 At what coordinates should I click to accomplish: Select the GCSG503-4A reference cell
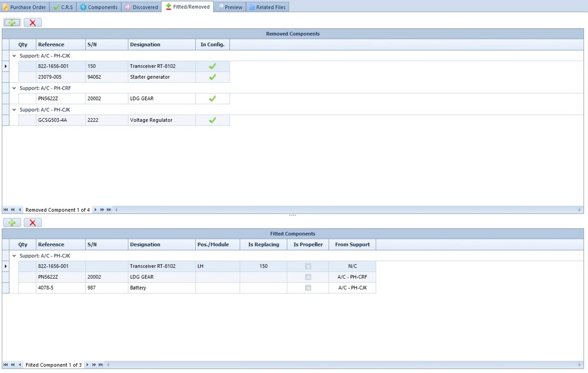61,120
